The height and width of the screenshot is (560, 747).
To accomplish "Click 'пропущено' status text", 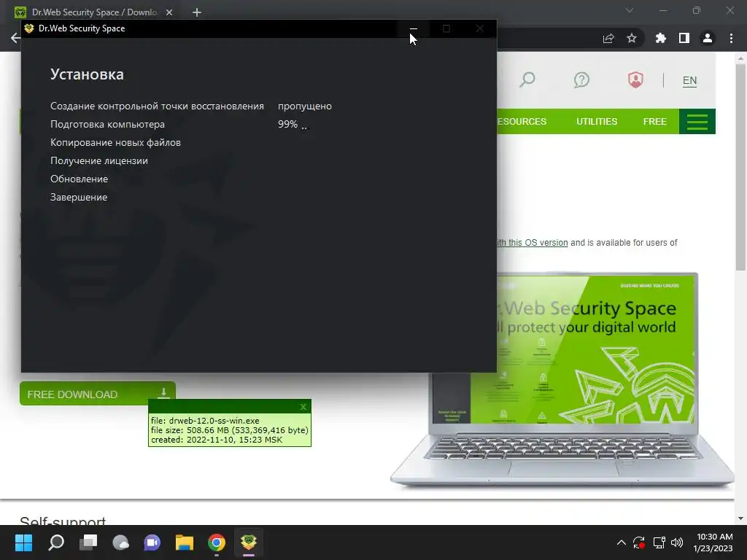I will click(305, 106).
